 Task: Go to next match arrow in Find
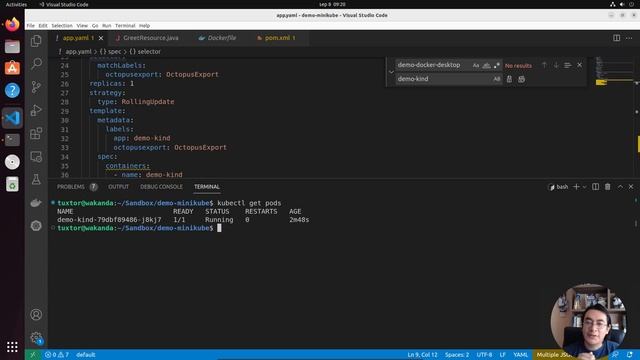point(556,65)
